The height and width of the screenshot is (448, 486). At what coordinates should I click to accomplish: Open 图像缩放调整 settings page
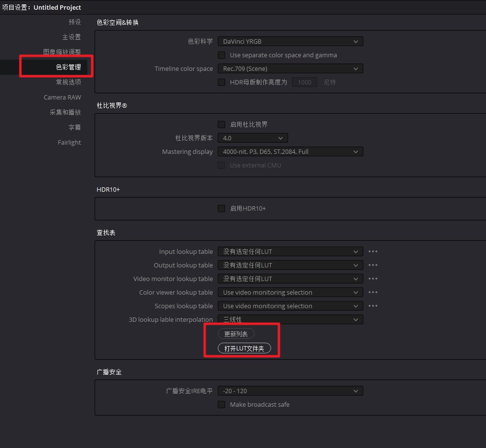pyautogui.click(x=62, y=52)
